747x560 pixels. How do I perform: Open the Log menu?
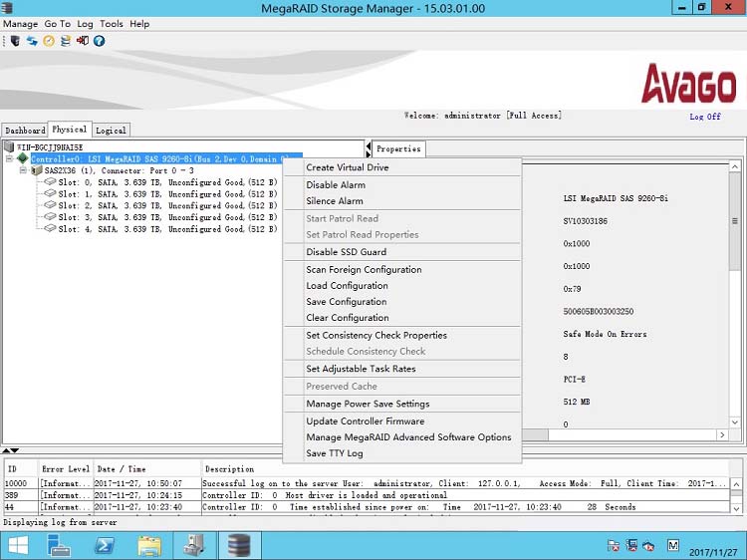pos(86,24)
